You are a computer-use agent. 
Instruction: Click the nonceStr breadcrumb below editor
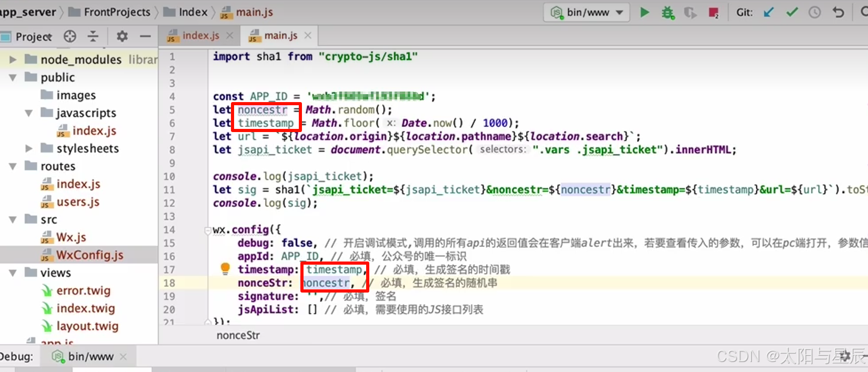pyautogui.click(x=238, y=335)
